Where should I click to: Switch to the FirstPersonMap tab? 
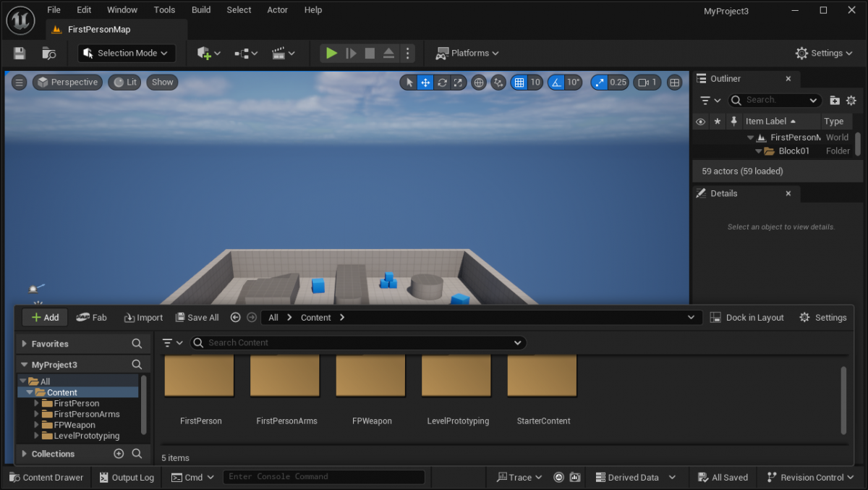(x=99, y=30)
